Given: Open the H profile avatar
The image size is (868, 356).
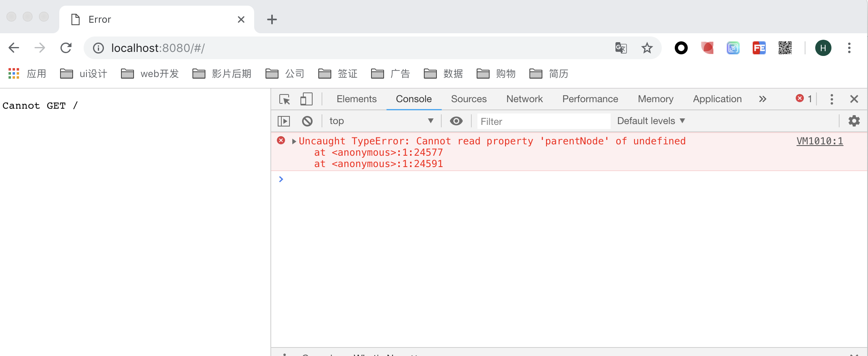Looking at the screenshot, I should 823,48.
